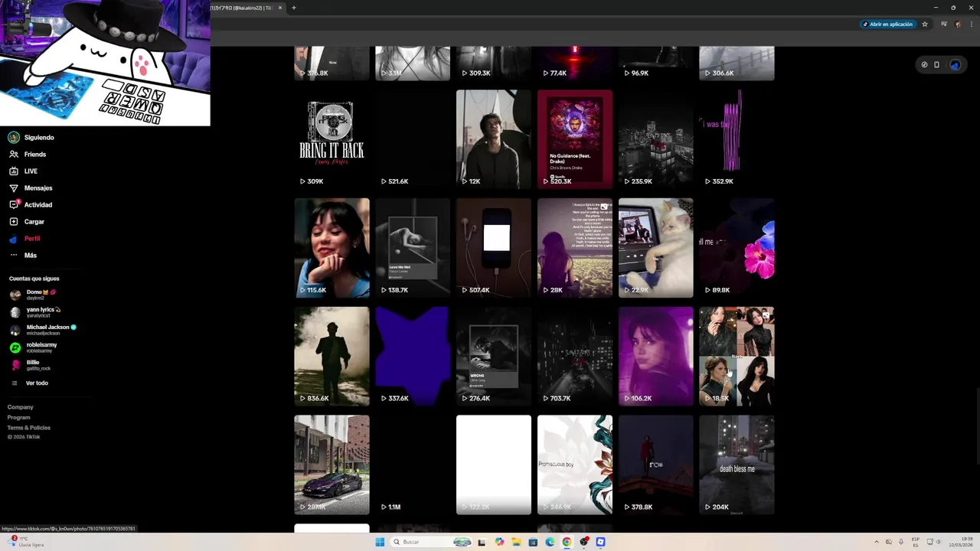The image size is (980, 551).
Task: Click the Ver todo link
Action: (37, 383)
